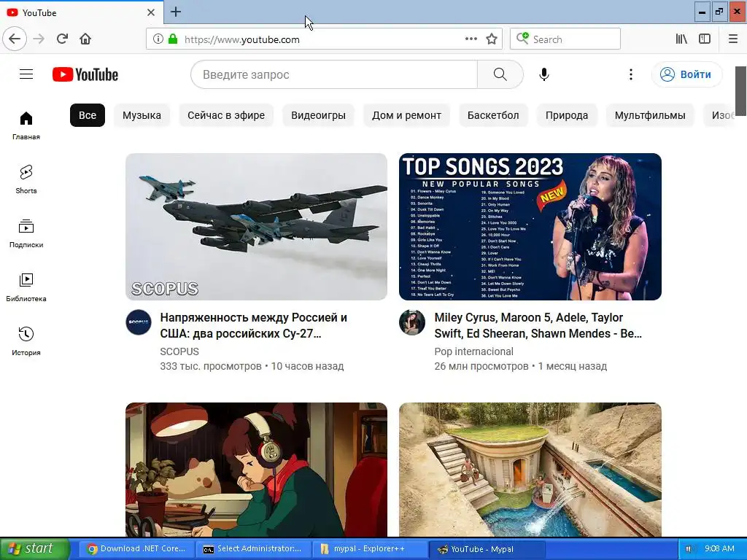
Task: Select the YouTube browser tab
Action: click(82, 12)
